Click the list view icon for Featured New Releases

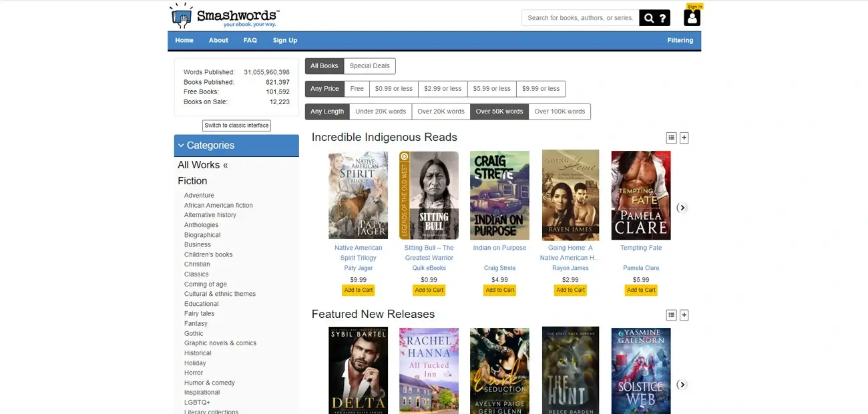671,314
